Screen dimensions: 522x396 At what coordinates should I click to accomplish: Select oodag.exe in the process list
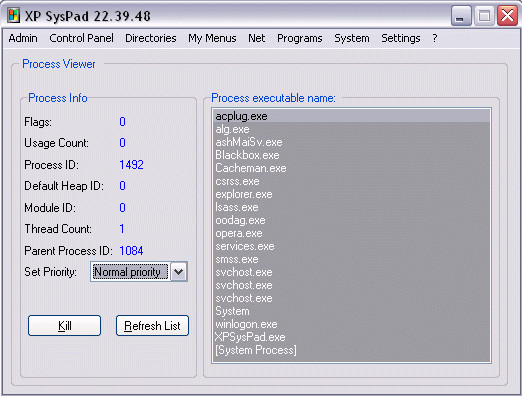click(x=351, y=220)
